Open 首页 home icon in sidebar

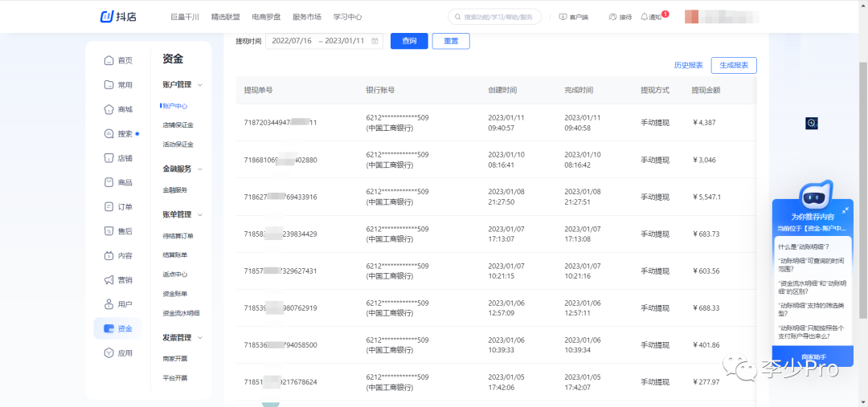109,60
